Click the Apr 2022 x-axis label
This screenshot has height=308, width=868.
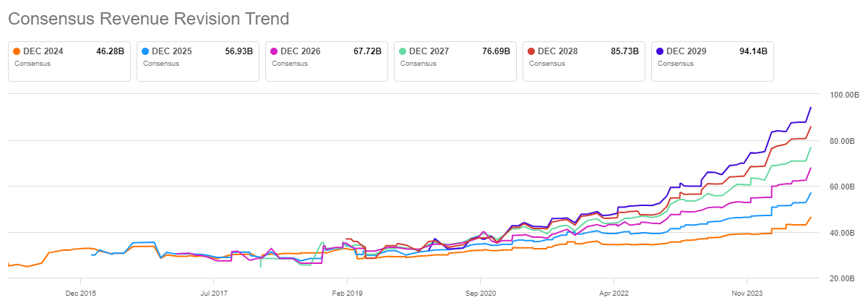[x=614, y=294]
